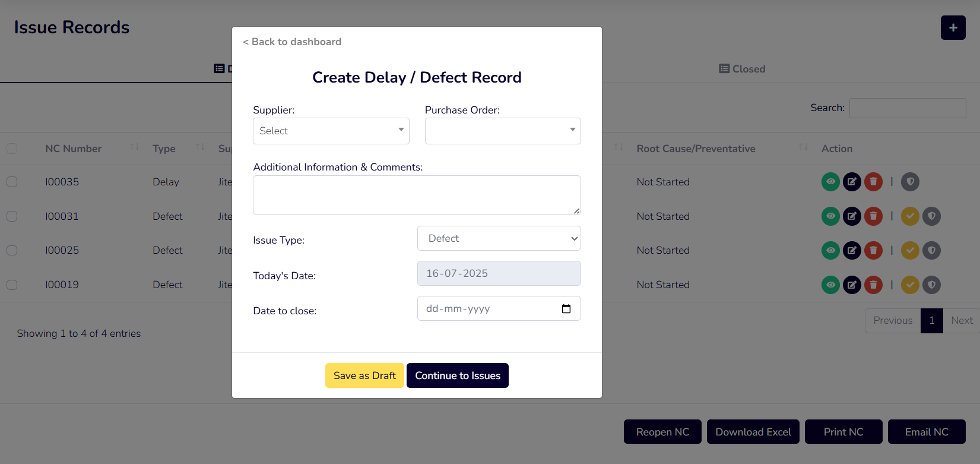Open the calendar picker for Date to close
The height and width of the screenshot is (464, 980).
566,309
